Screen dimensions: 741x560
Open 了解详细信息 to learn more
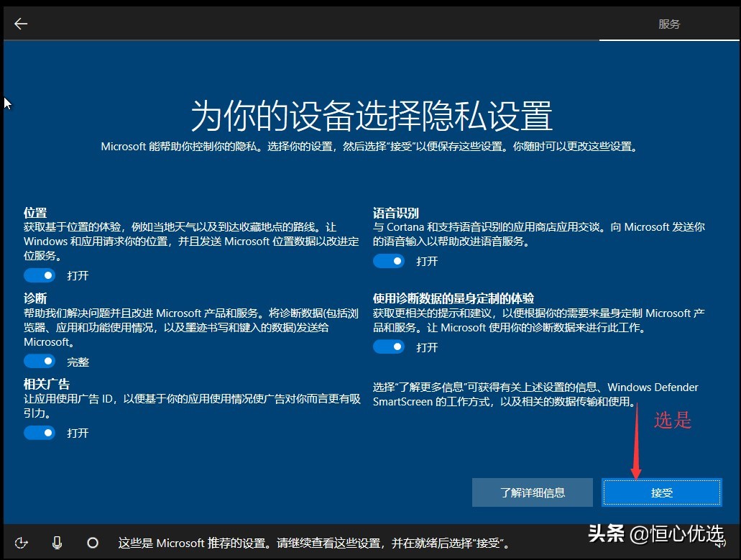pyautogui.click(x=532, y=492)
